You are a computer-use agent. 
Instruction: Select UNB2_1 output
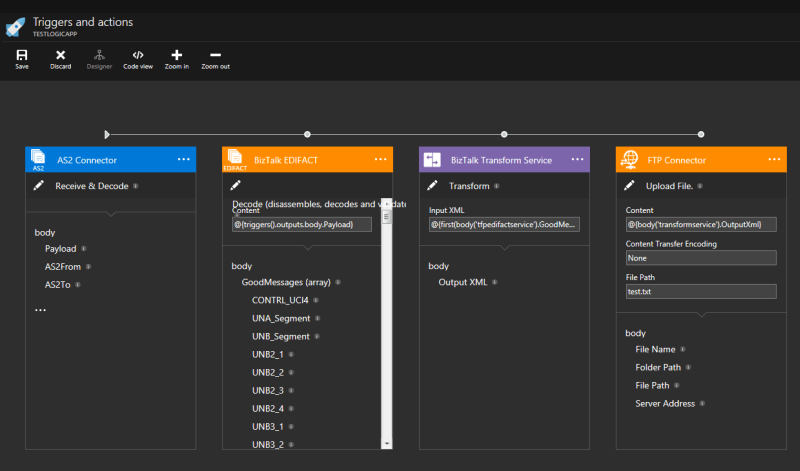click(268, 354)
